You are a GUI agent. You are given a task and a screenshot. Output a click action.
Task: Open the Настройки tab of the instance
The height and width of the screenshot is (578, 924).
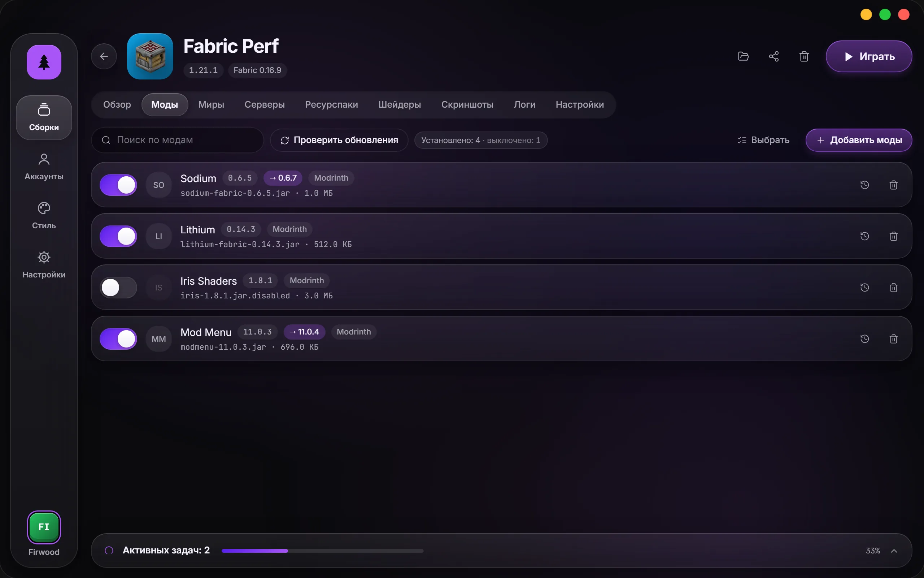pos(580,104)
